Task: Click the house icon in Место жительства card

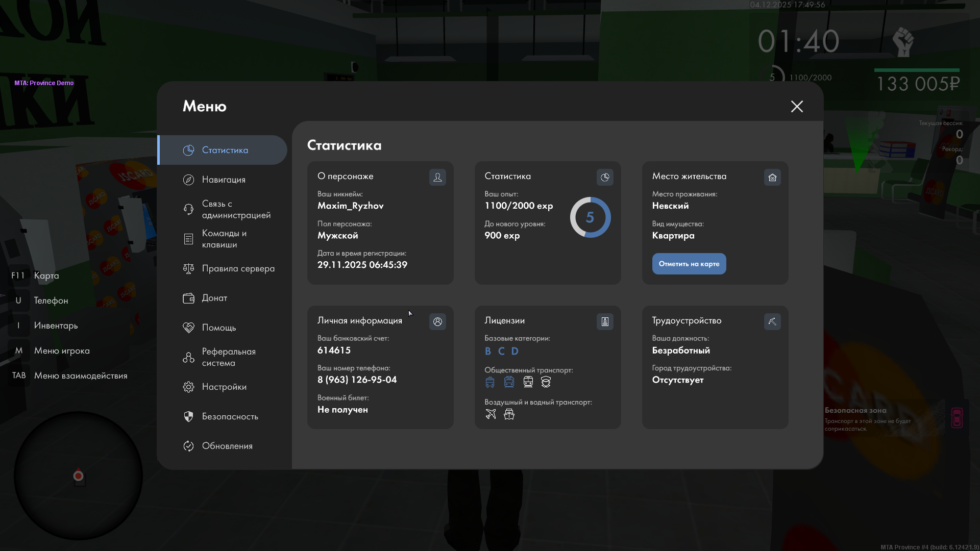Action: pos(772,177)
